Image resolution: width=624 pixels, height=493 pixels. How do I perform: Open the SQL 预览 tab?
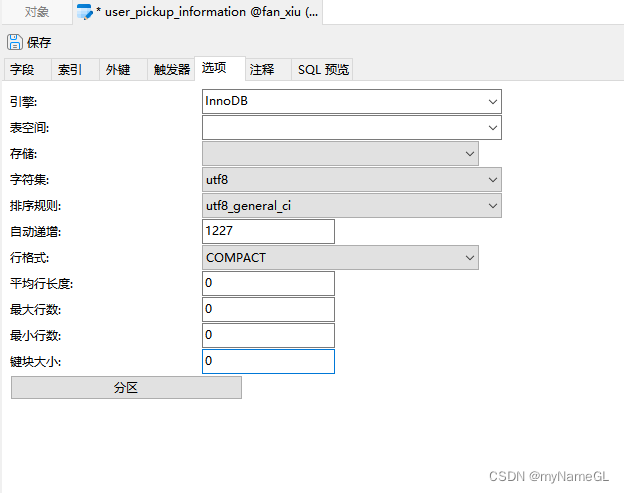coord(322,70)
